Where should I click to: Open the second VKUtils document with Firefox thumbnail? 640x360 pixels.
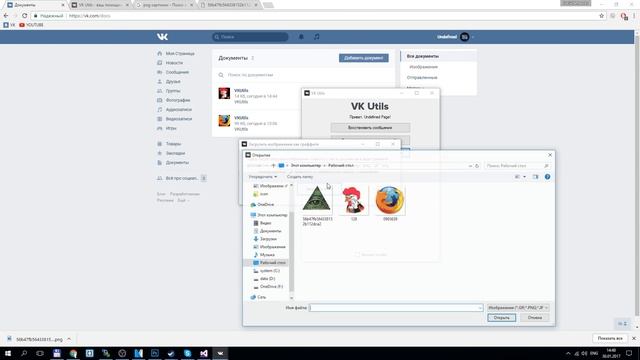coord(224,121)
